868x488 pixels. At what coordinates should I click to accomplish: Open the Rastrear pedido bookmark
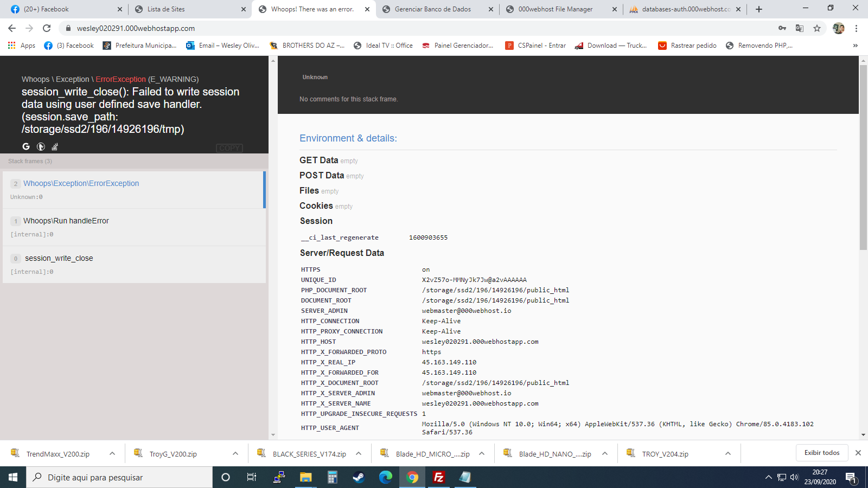pyautogui.click(x=687, y=46)
